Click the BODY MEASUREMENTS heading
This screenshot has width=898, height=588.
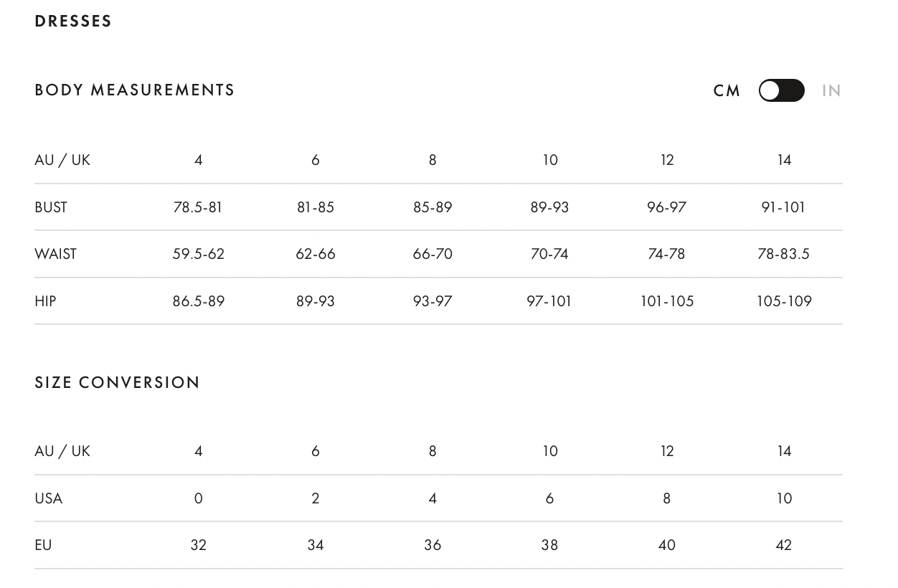[x=135, y=90]
